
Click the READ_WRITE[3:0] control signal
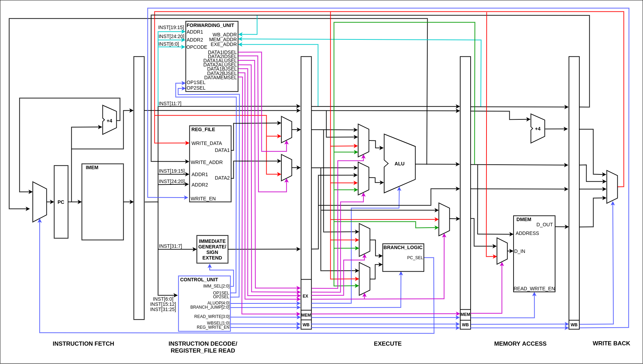[x=212, y=317]
